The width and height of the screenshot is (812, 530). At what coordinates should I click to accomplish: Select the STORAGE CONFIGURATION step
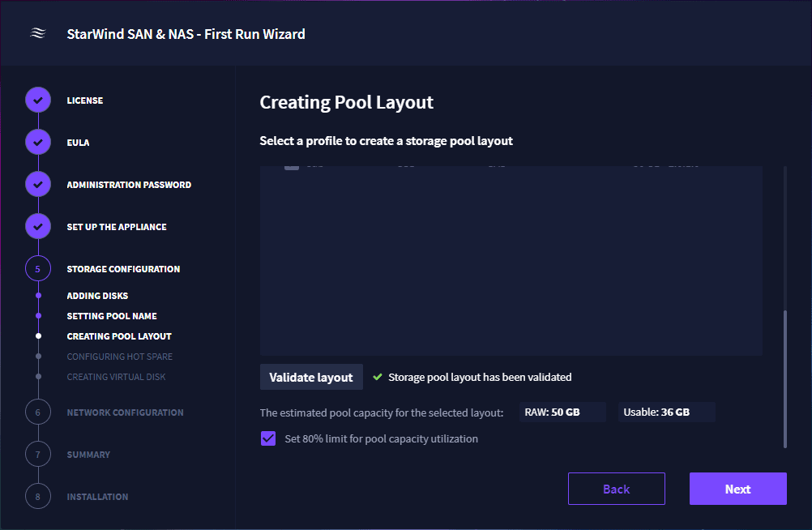tap(123, 269)
